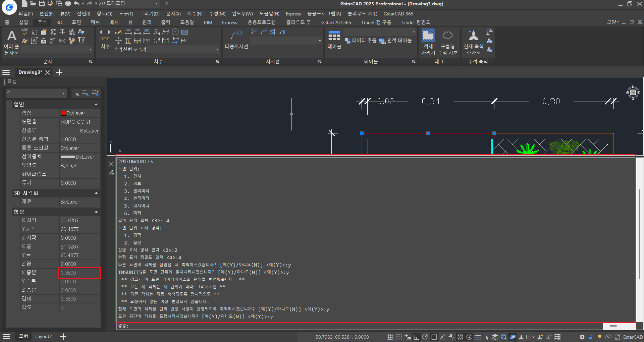Open the Multiline Text tool (여러 줄 문자)
Viewport: 644px width, 342px height.
[x=11, y=42]
